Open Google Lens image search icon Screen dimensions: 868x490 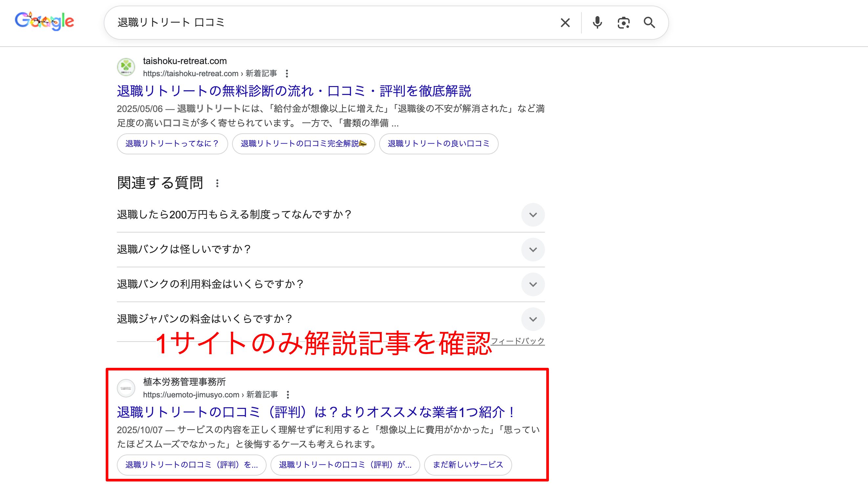623,23
